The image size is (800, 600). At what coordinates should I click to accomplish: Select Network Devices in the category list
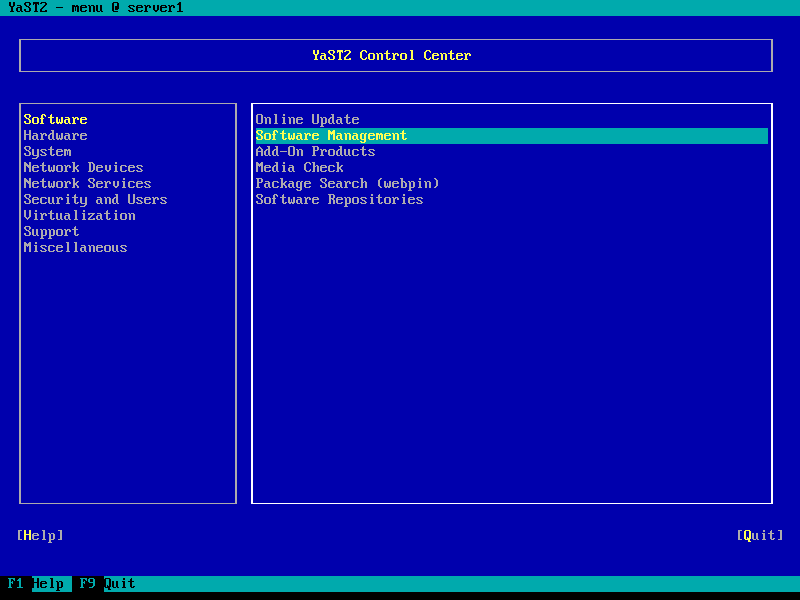coord(84,167)
